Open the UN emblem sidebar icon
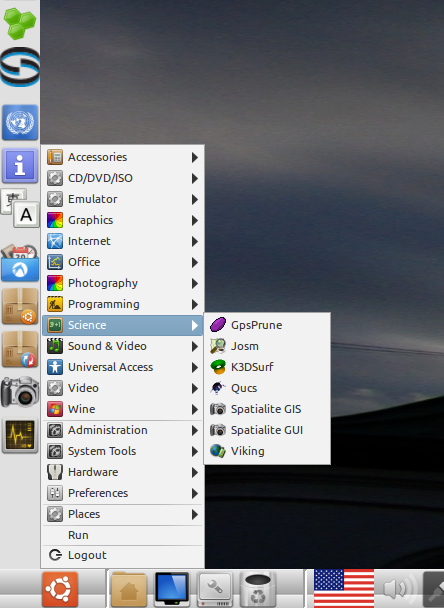Screen dimensions: 444x608 point(20,123)
